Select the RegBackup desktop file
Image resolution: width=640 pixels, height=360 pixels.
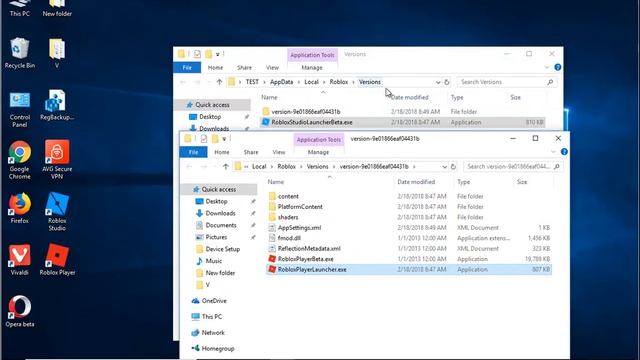point(57,105)
